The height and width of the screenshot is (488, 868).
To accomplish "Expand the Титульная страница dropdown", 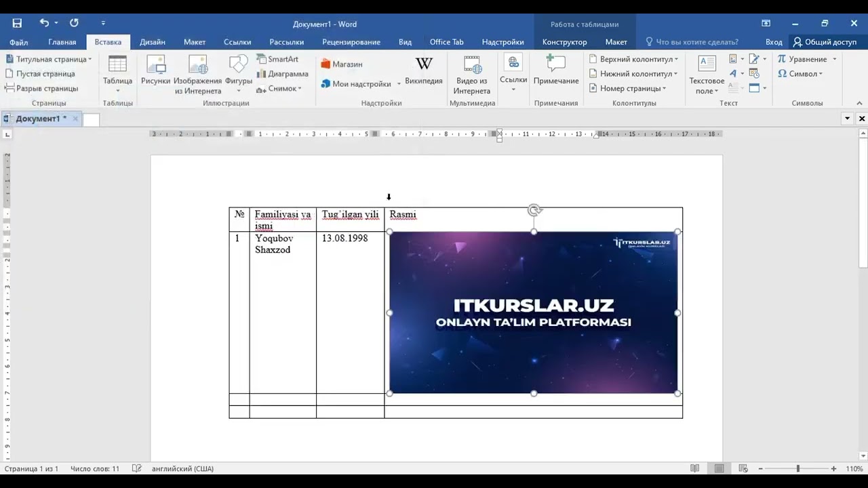I will pyautogui.click(x=90, y=60).
